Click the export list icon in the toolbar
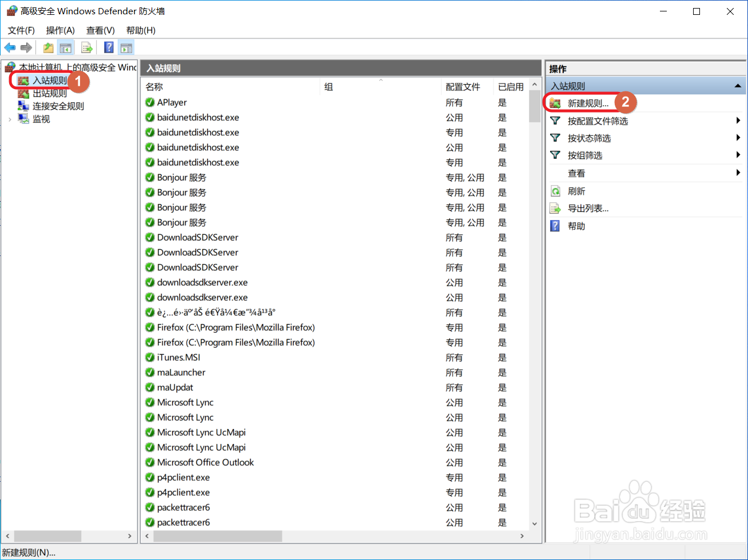748x560 pixels. coord(86,47)
